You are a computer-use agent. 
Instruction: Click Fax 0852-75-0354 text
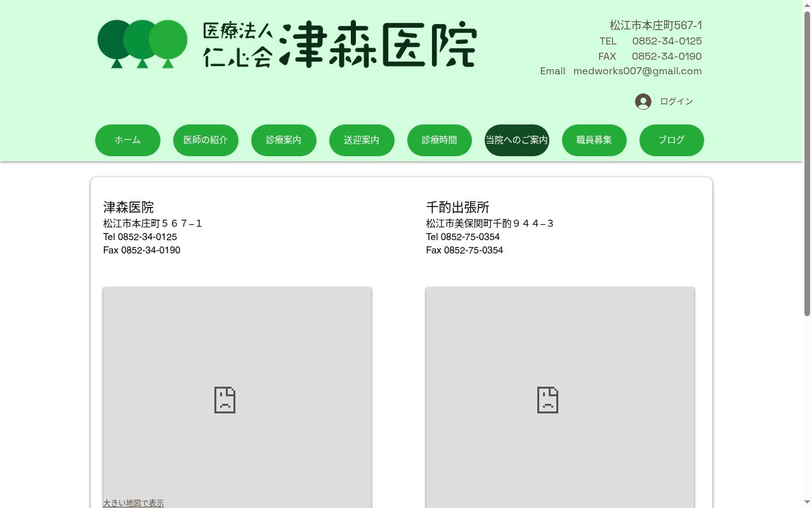coord(464,250)
